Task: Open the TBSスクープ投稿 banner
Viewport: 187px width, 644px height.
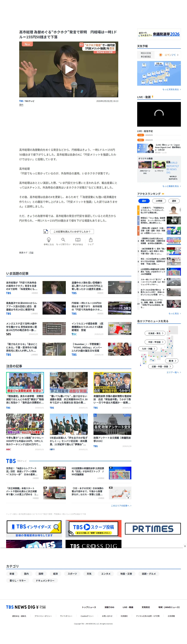Action: click(x=93, y=529)
